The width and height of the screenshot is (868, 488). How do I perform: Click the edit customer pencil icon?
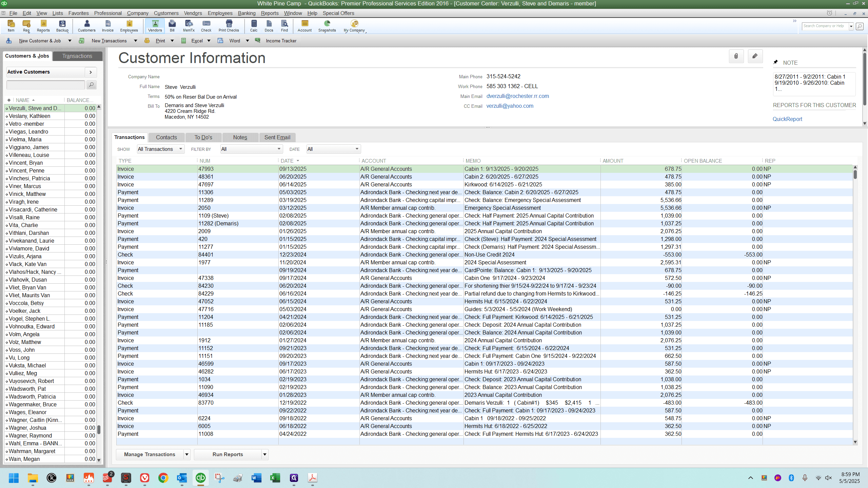(x=755, y=56)
